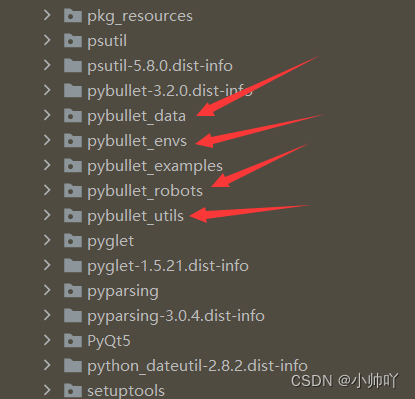This screenshot has width=415, height=399.
Task: Expand the PyQt5 folder chevron
Action: coord(47,340)
